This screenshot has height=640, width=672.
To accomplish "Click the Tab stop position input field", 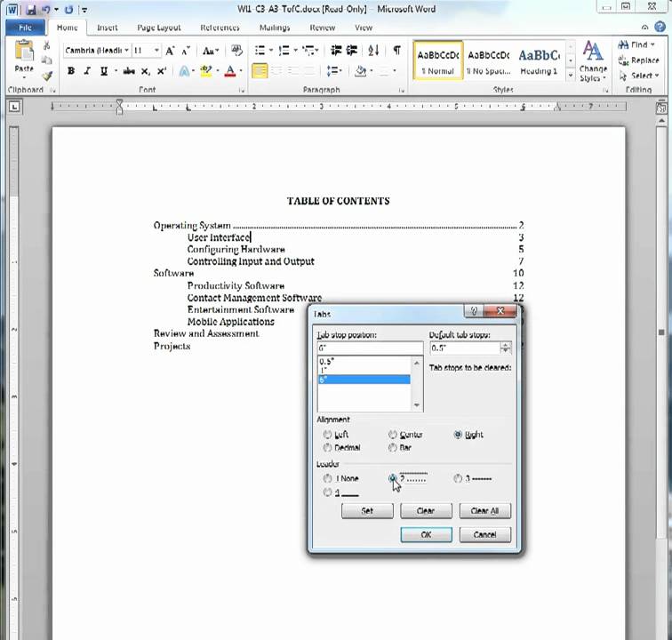I will 370,348.
